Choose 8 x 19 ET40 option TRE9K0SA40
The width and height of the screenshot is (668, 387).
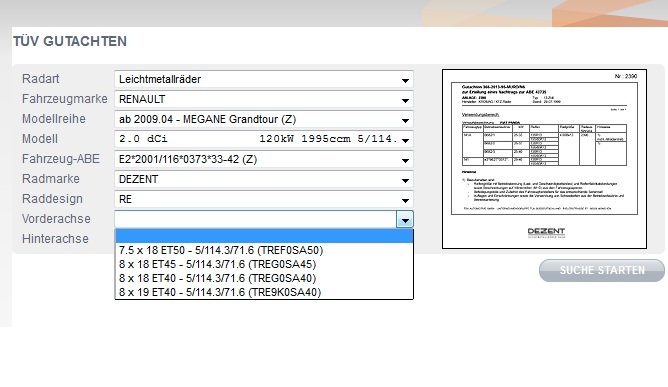click(264, 292)
